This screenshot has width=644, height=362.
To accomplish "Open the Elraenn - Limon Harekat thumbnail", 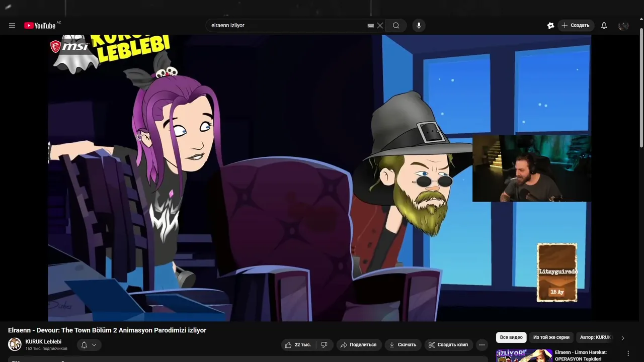I will click(524, 355).
